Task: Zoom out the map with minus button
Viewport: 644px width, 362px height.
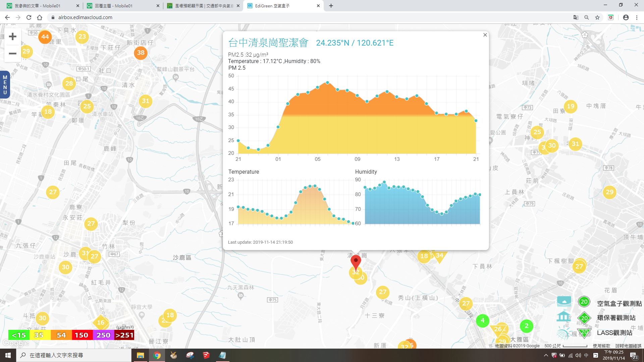Action: coord(13,53)
